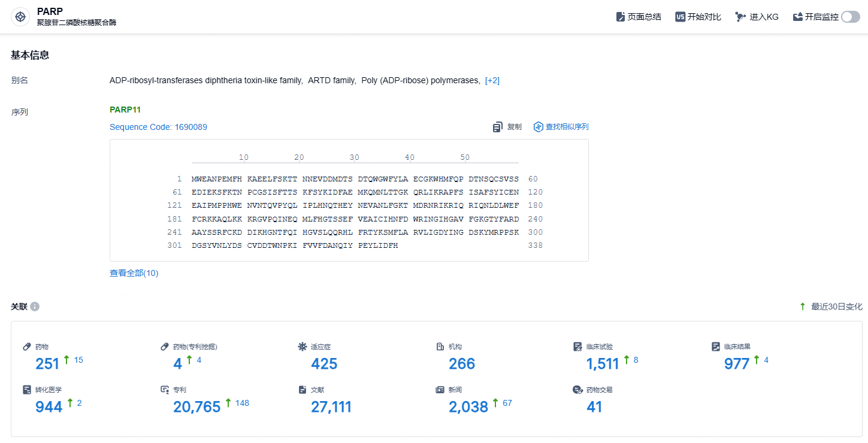
Task: Click the alias ARTD family text
Action: [x=332, y=80]
